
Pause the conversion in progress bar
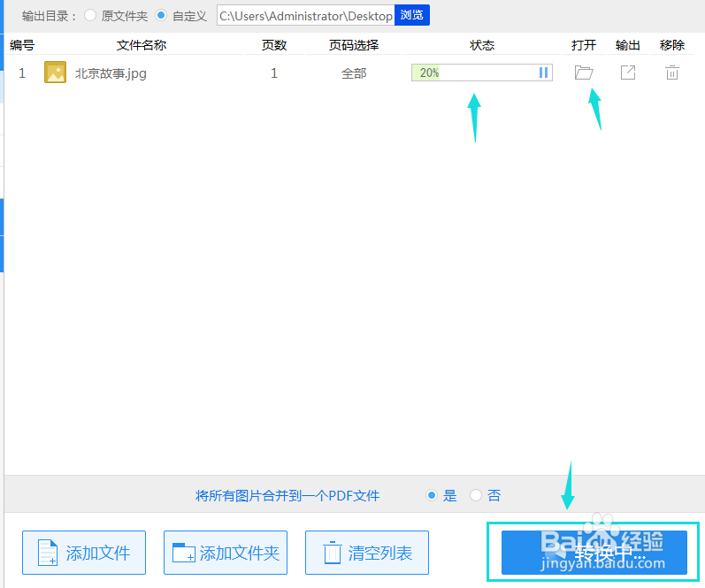click(x=543, y=73)
